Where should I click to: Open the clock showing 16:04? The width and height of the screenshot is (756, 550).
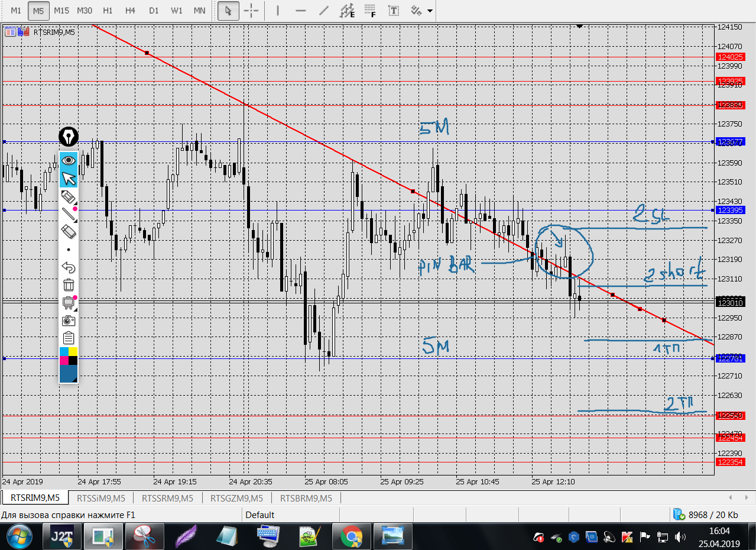719,532
